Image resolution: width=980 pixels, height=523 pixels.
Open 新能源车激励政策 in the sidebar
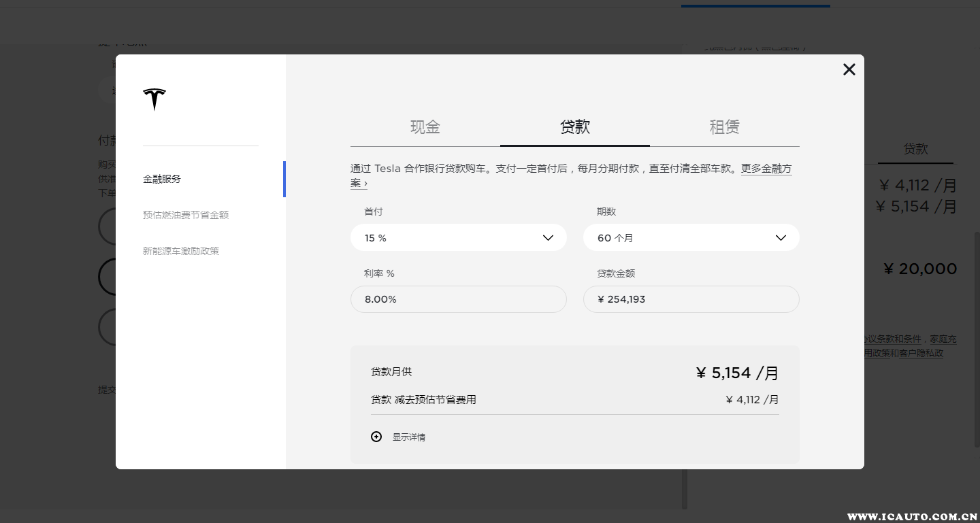(x=181, y=251)
